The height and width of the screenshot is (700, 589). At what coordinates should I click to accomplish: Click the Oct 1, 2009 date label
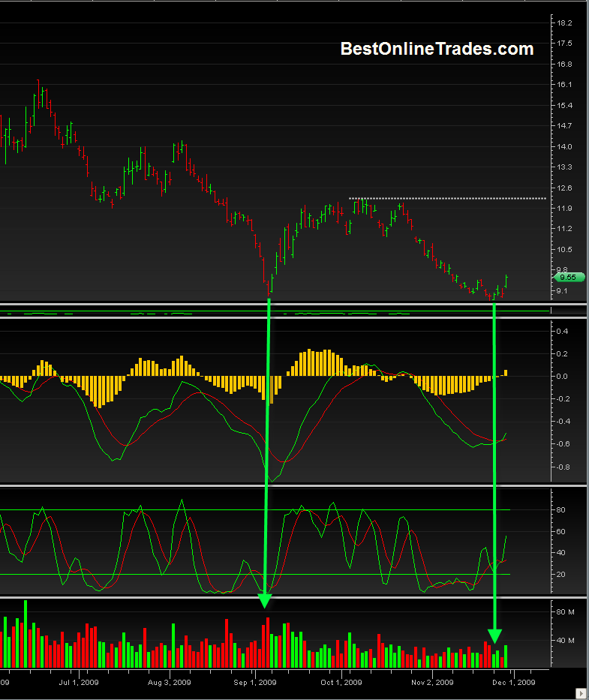(341, 682)
